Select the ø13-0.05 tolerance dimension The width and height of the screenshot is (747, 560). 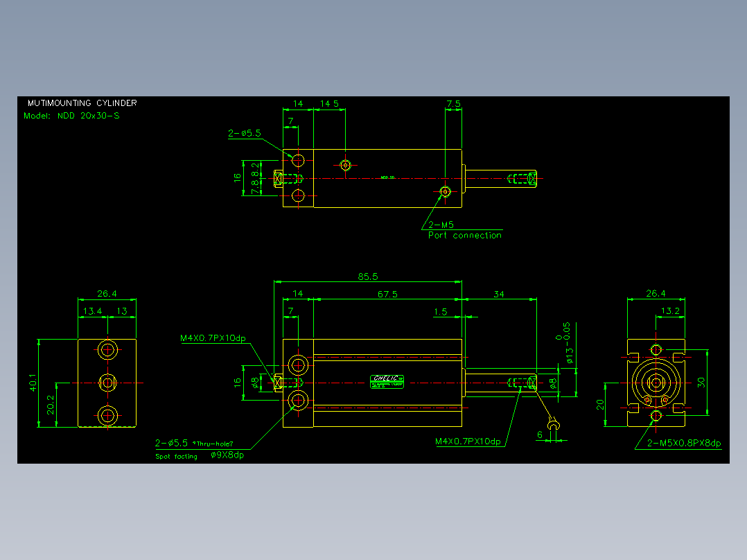[x=566, y=343]
